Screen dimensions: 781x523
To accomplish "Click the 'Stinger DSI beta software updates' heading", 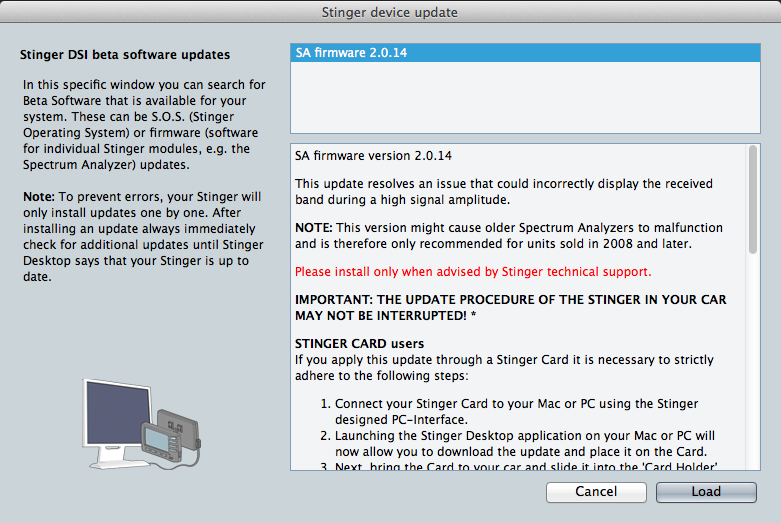I will coord(125,54).
